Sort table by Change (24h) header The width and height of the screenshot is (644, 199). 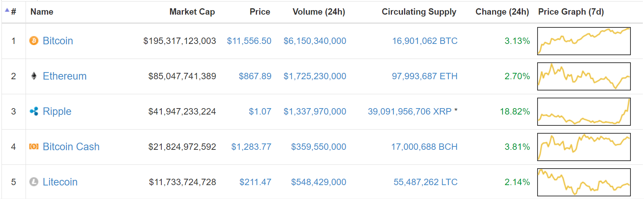pyautogui.click(x=502, y=12)
